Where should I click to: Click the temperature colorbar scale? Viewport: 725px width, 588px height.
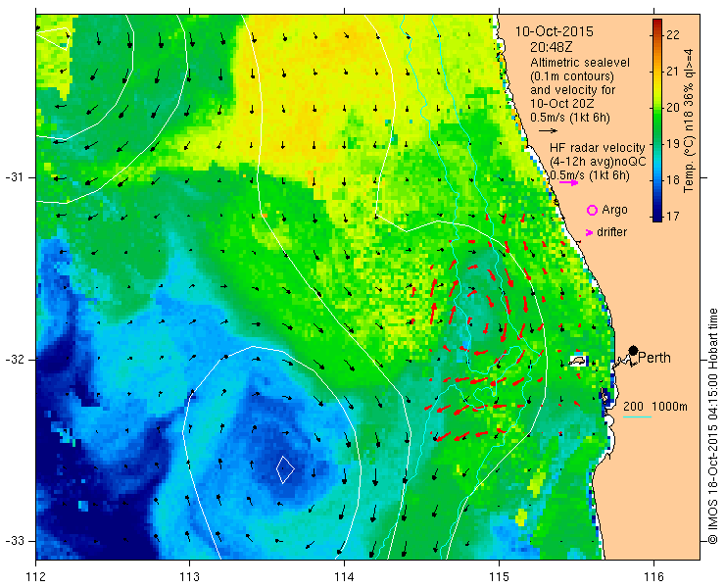coord(657,121)
